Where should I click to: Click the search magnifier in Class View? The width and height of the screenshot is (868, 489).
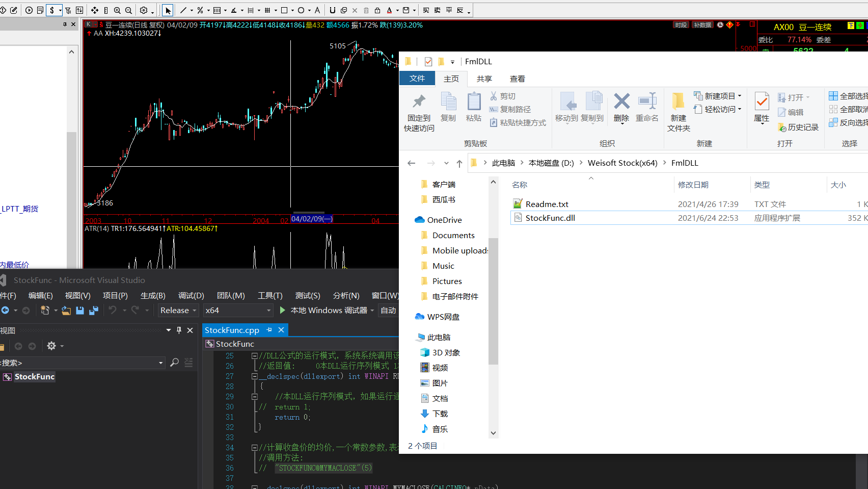coord(174,363)
